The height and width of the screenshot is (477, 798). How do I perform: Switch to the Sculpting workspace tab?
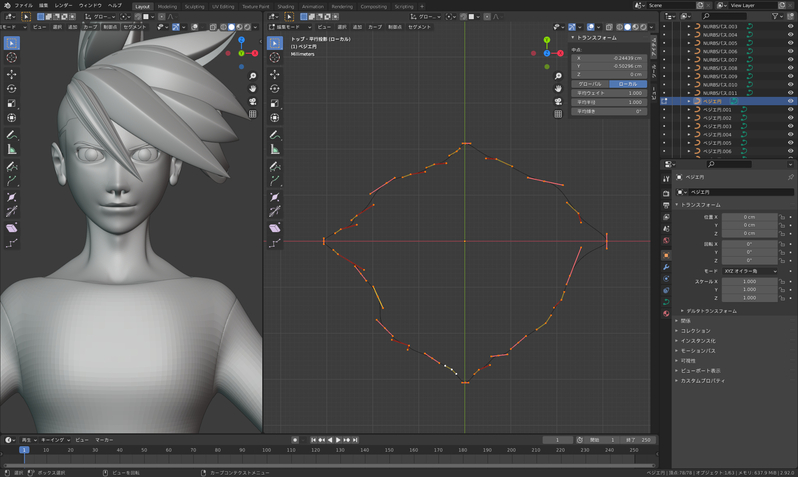[194, 5]
